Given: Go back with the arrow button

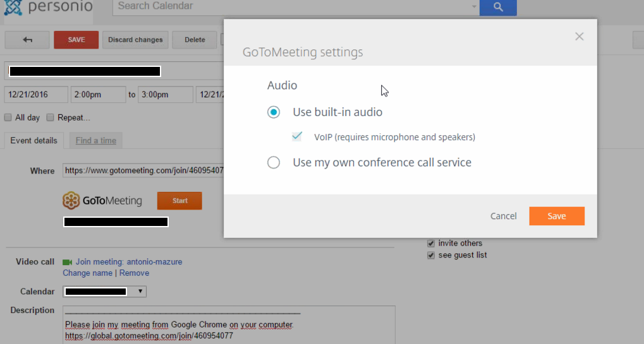Looking at the screenshot, I should [x=27, y=40].
